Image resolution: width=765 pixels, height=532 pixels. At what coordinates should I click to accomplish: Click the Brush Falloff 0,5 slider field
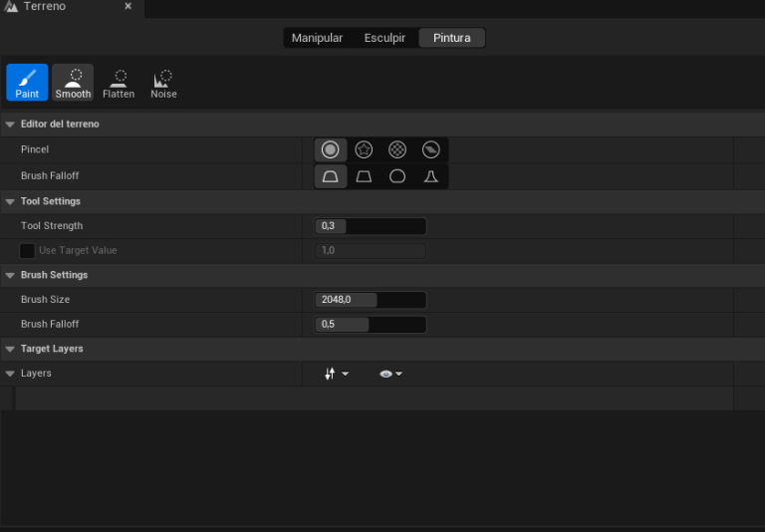click(371, 325)
